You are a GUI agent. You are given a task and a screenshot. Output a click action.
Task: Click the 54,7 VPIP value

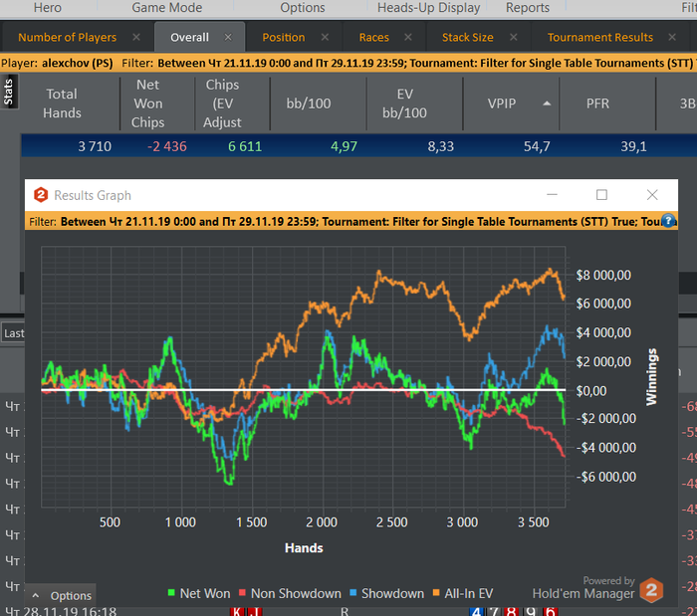coord(537,146)
